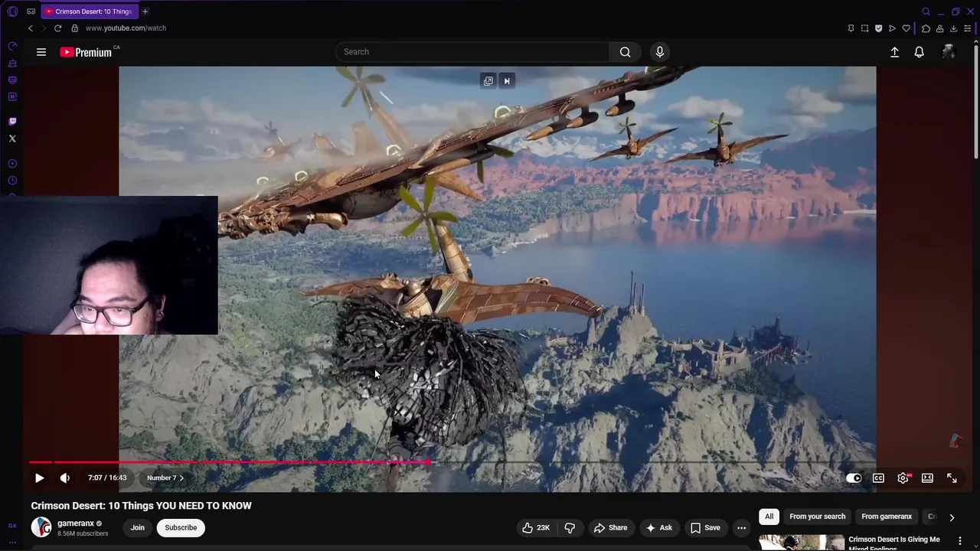Open History clock icon in sidebar
980x551 pixels.
click(12, 181)
